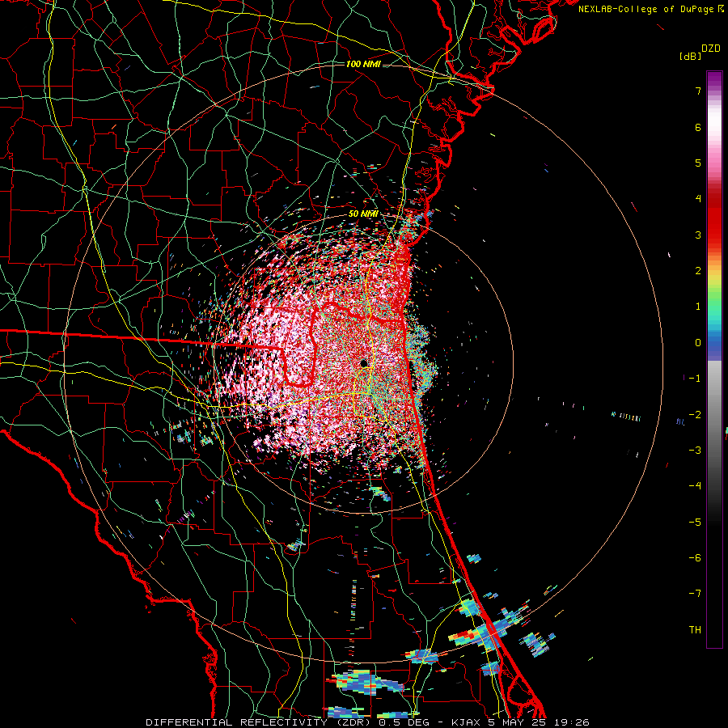This screenshot has width=728, height=728.
Task: Click the TH label on the color scale
Action: click(695, 630)
